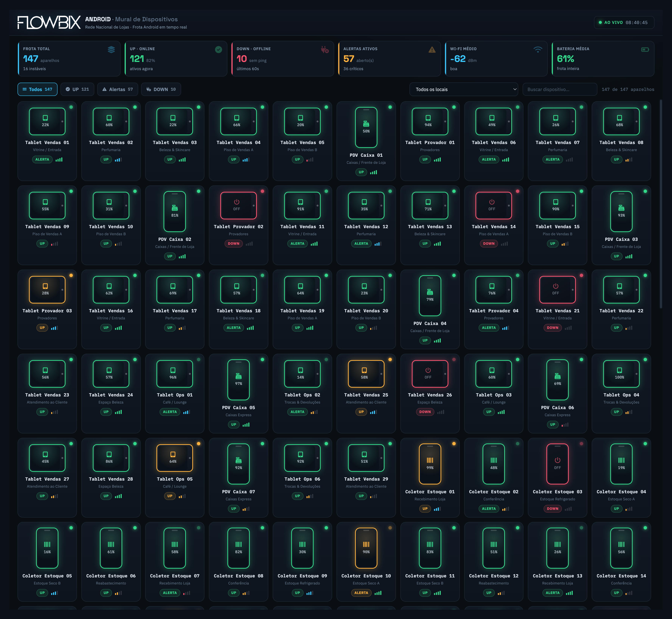Click the device name Tablet Vendas 22
Viewport: 672px width, 619px height.
pos(621,311)
